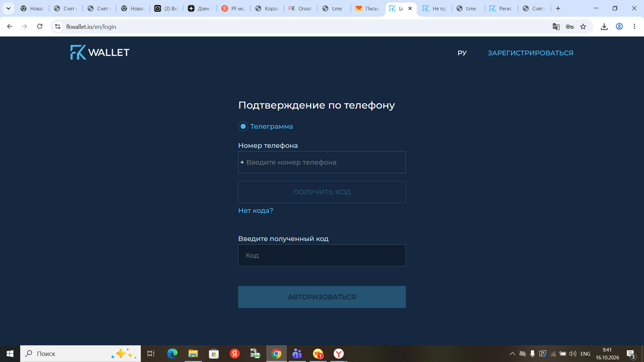This screenshot has height=362, width=644.
Task: View site information icon in address bar
Action: 58,26
